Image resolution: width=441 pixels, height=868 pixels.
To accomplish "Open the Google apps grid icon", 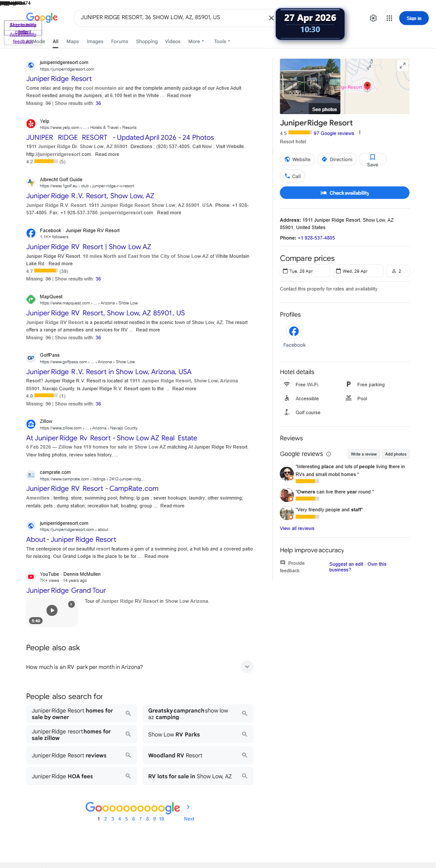I will pyautogui.click(x=389, y=18).
